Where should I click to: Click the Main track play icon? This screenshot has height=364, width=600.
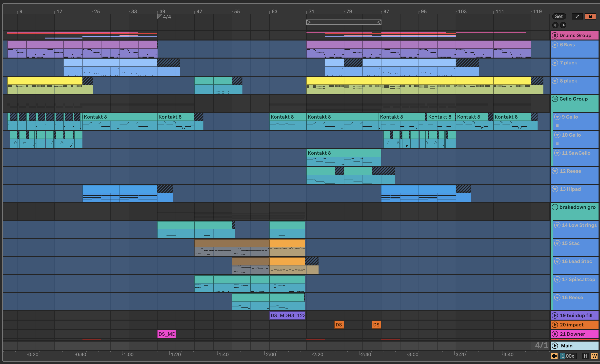click(555, 346)
